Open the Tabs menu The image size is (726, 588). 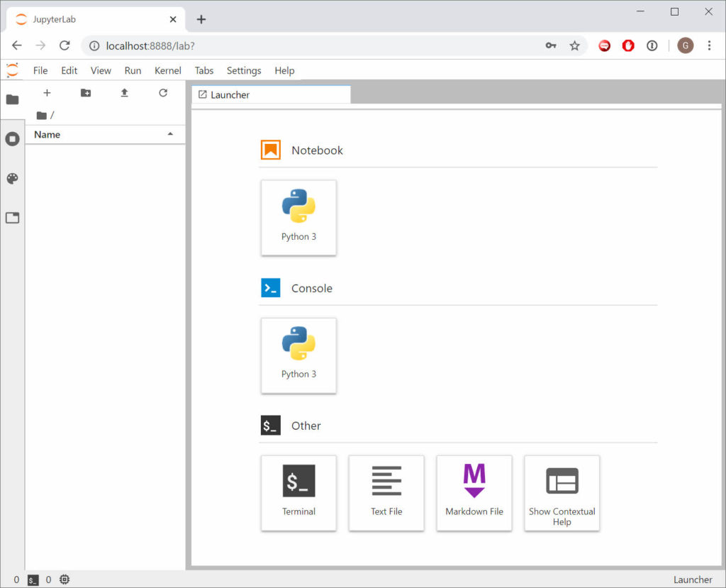203,70
